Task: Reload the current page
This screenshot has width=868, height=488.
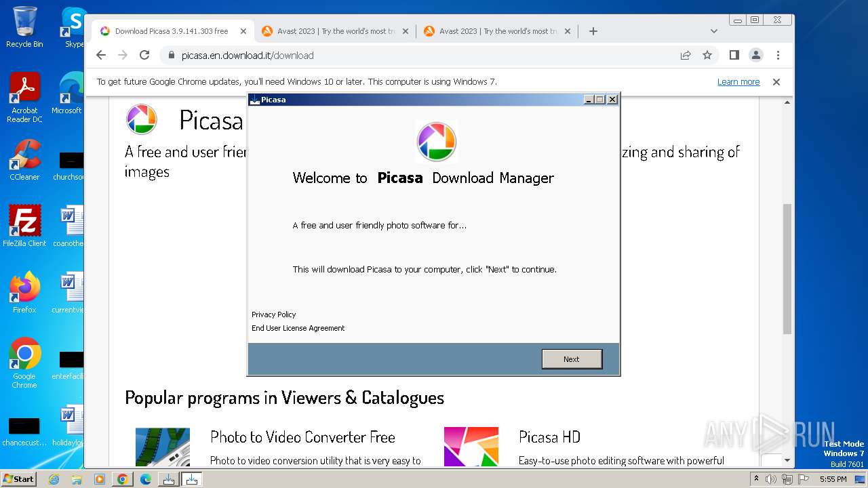Action: tap(144, 55)
